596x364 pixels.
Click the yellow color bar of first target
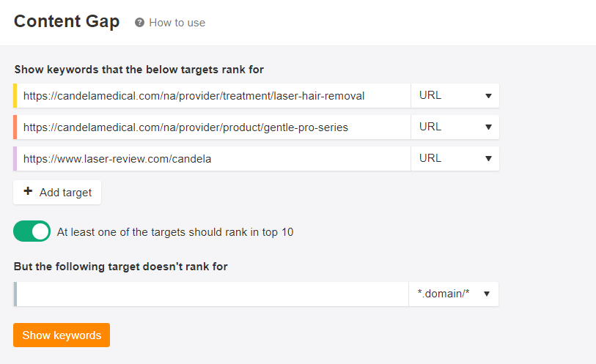15,95
